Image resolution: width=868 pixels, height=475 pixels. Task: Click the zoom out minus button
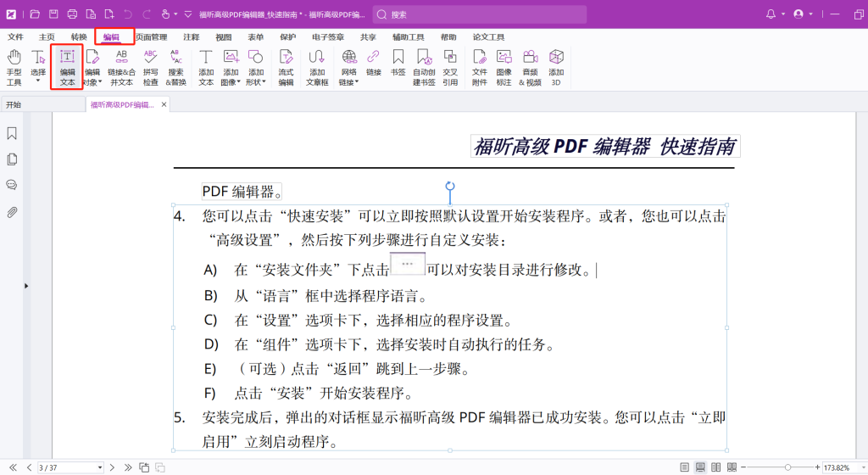(743, 468)
